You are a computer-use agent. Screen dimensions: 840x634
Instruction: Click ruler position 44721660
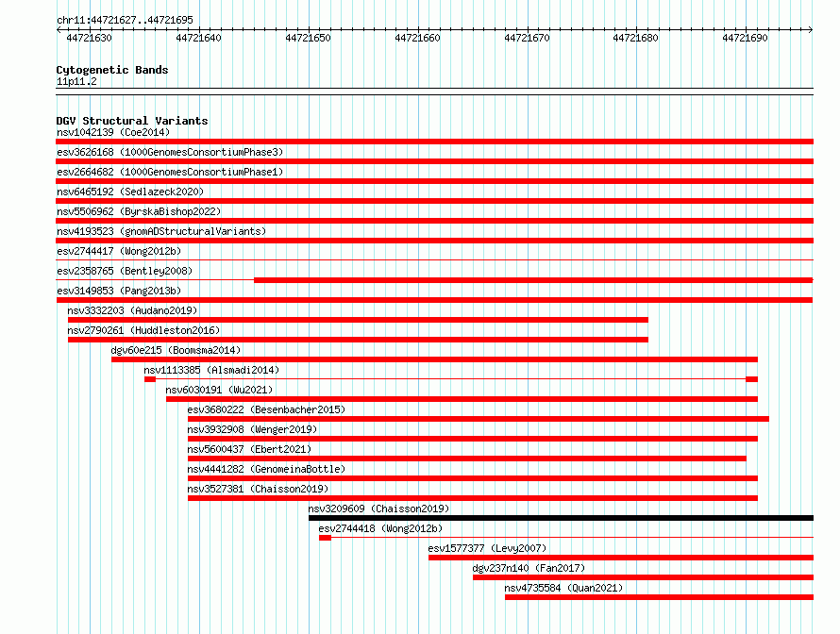[417, 38]
